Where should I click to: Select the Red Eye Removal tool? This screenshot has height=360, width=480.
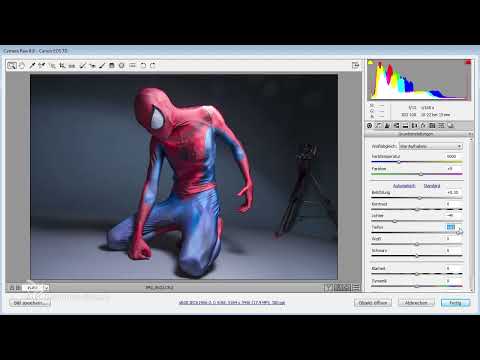[x=92, y=65]
